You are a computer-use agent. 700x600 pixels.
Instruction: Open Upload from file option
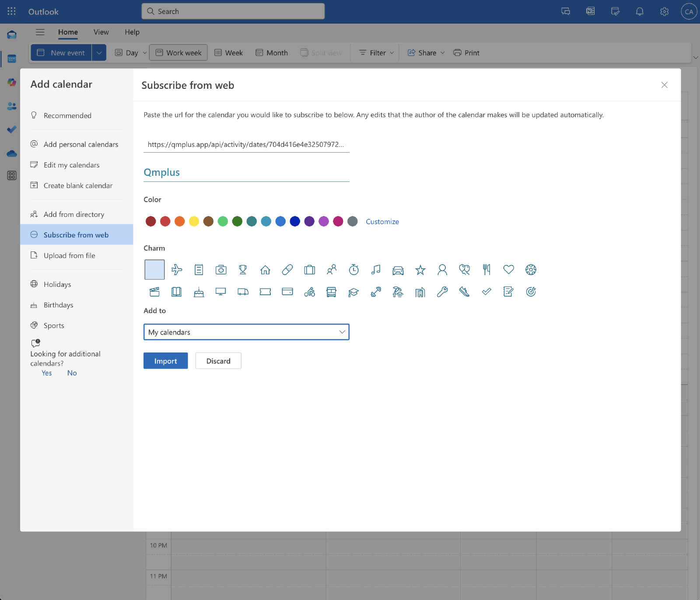[69, 256]
